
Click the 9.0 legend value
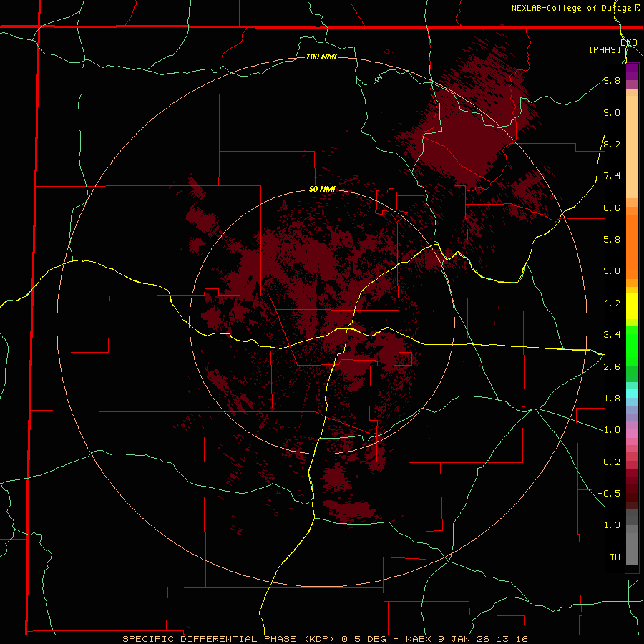612,112
